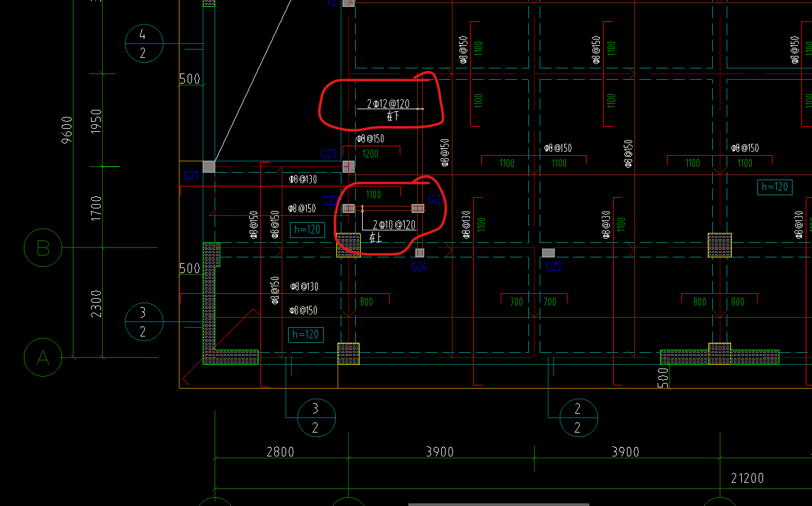Select the Φ8@150 label above green 1200
The image size is (812, 506).
[x=370, y=139]
